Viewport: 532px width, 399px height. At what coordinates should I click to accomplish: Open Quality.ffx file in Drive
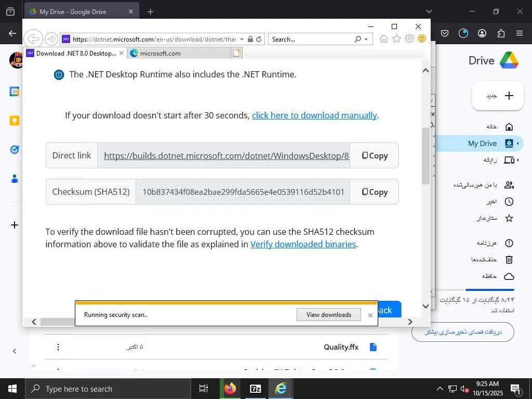341,347
